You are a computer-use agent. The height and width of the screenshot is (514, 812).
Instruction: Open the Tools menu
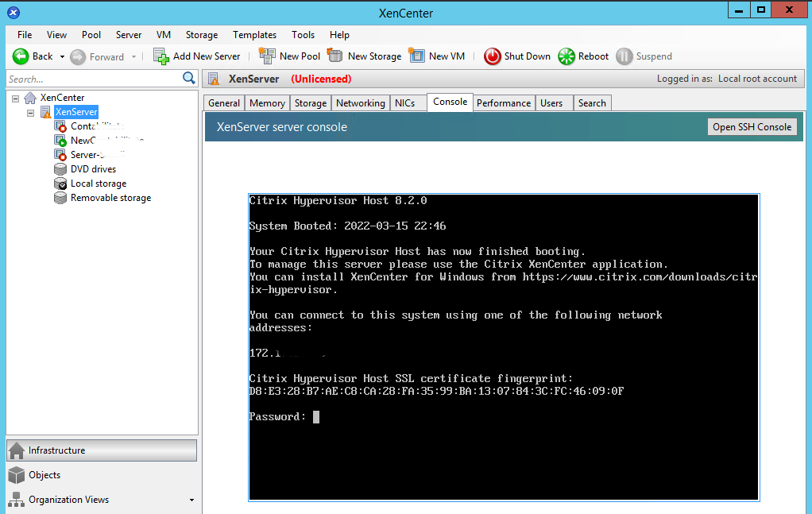pos(303,34)
